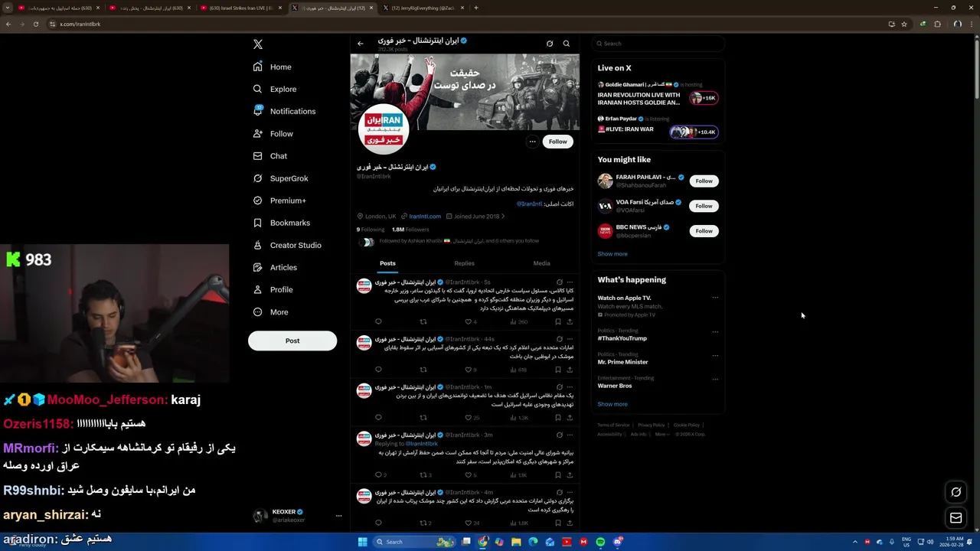Switch to the Posts tab
Screen dimensions: 980x551
[x=387, y=263]
